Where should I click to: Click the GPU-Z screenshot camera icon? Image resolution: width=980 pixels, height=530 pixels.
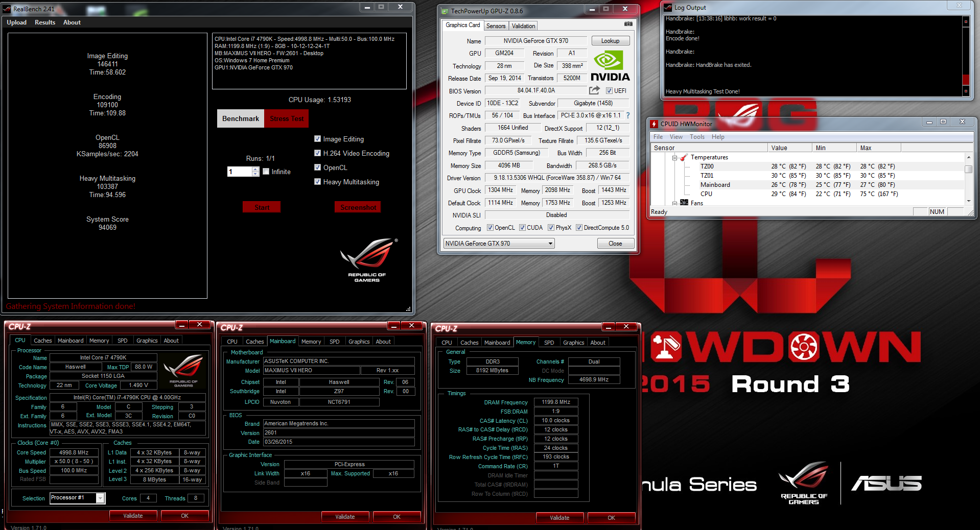tap(628, 24)
